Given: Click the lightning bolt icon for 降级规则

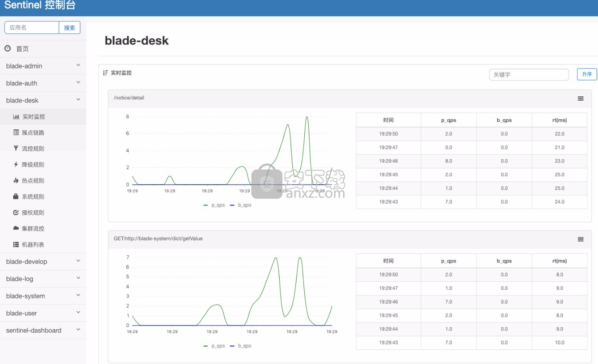Looking at the screenshot, I should tap(16, 164).
